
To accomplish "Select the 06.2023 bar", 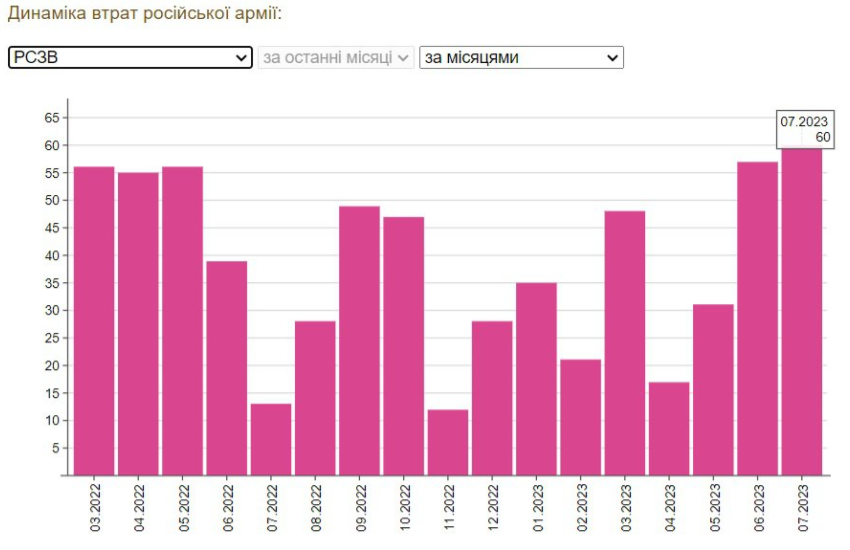I will (x=757, y=319).
